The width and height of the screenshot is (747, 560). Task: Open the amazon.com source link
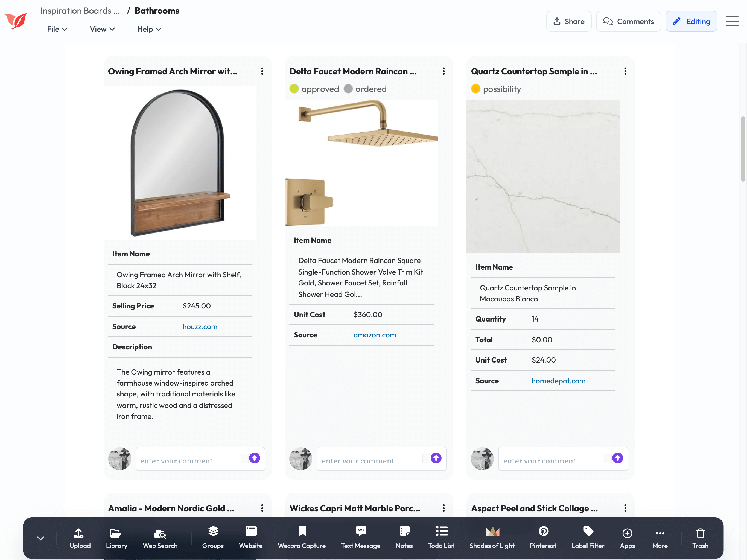pos(375,335)
